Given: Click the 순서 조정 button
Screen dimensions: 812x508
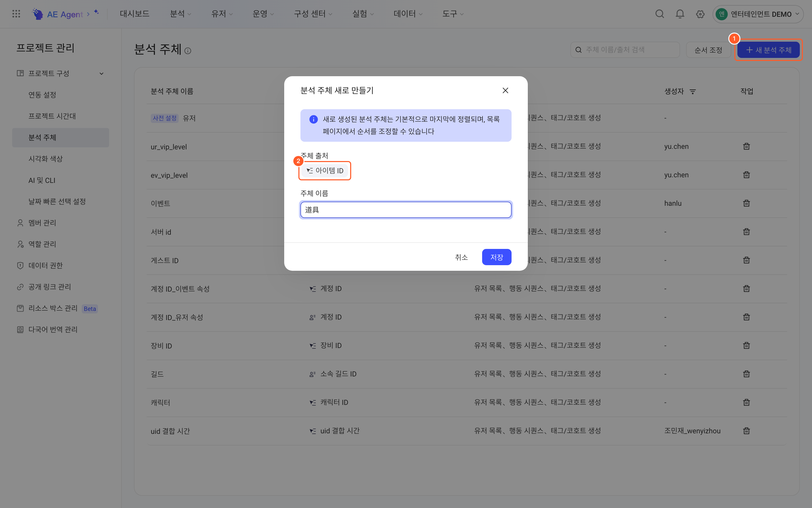Looking at the screenshot, I should click(708, 50).
